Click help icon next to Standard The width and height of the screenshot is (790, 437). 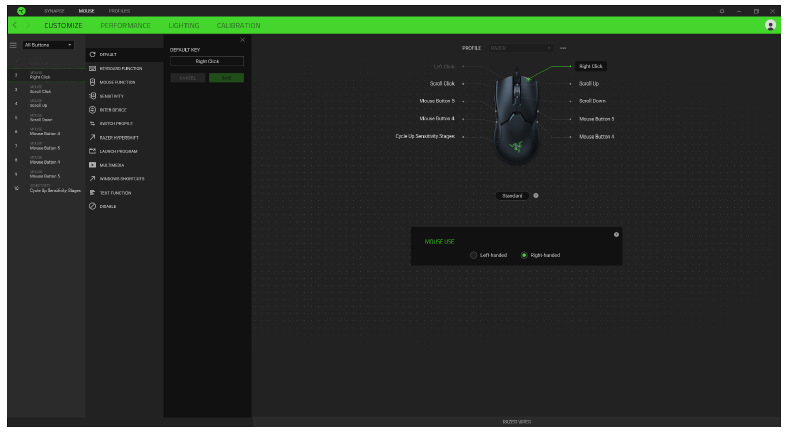coord(536,196)
